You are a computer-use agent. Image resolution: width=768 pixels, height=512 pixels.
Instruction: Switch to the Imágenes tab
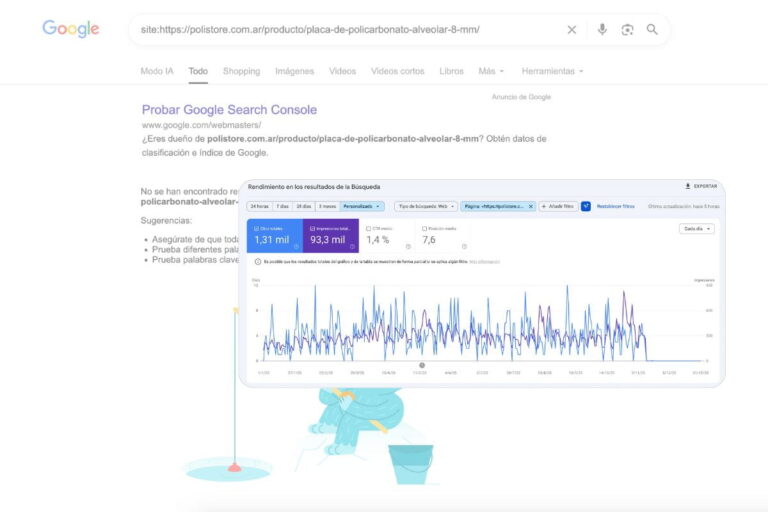tap(294, 71)
